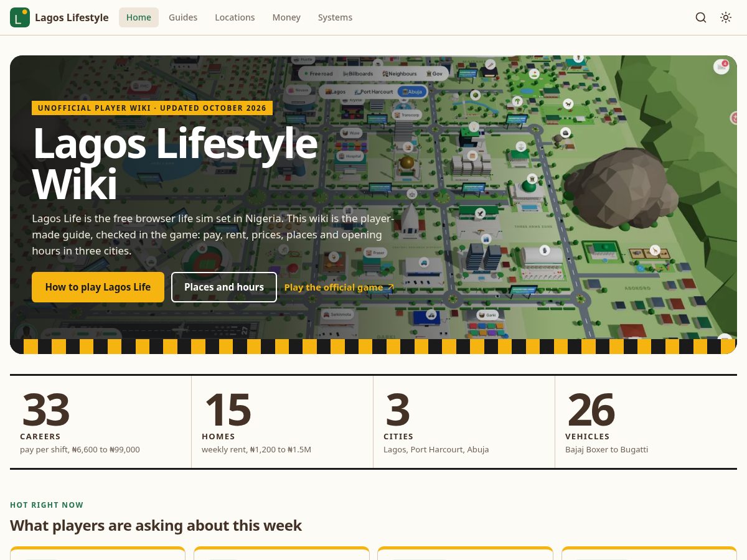Open the Guides nav item

[183, 17]
